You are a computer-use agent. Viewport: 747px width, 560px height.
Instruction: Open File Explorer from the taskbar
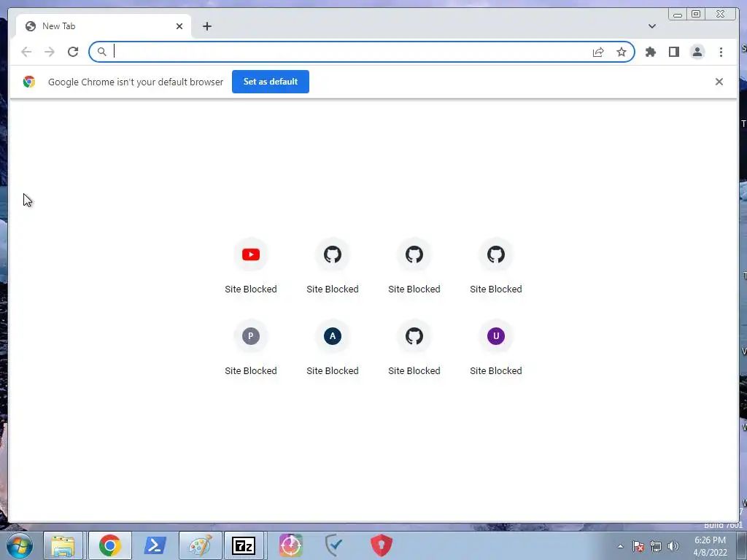pos(63,545)
